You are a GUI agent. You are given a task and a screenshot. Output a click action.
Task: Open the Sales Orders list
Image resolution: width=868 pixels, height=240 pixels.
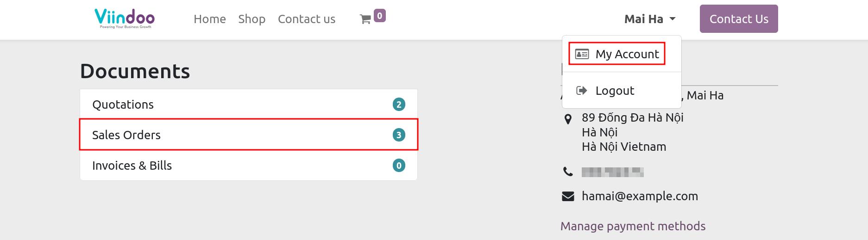(249, 135)
